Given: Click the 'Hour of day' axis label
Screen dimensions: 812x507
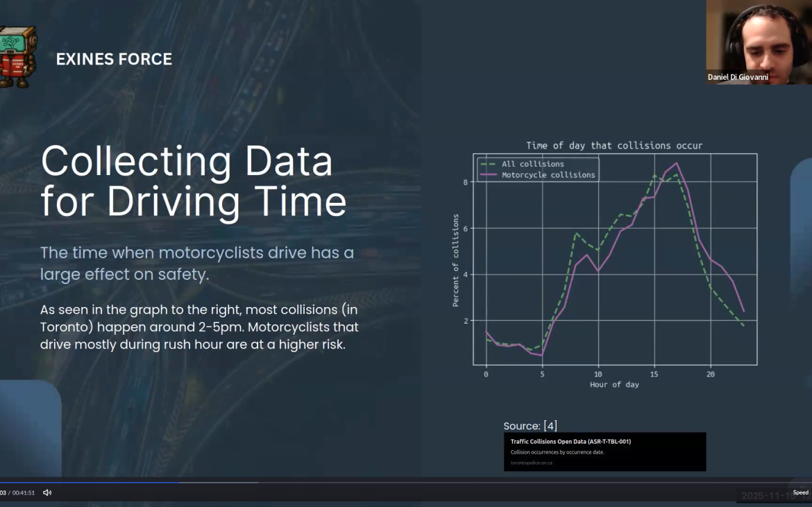Looking at the screenshot, I should [614, 384].
